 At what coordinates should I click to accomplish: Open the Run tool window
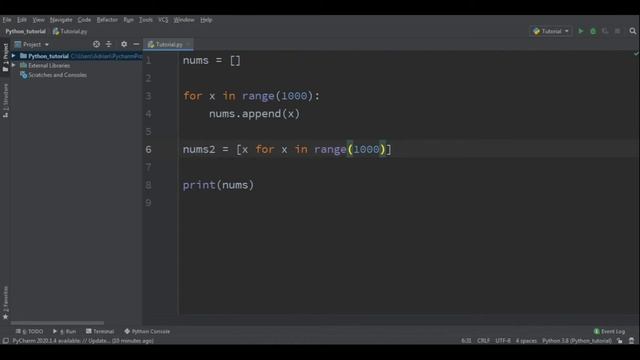[x=64, y=331]
